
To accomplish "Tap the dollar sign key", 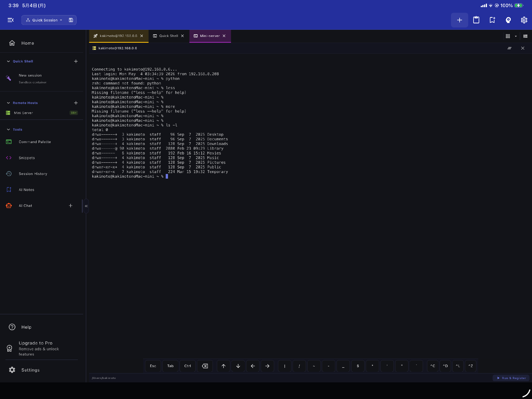I will click(358, 366).
